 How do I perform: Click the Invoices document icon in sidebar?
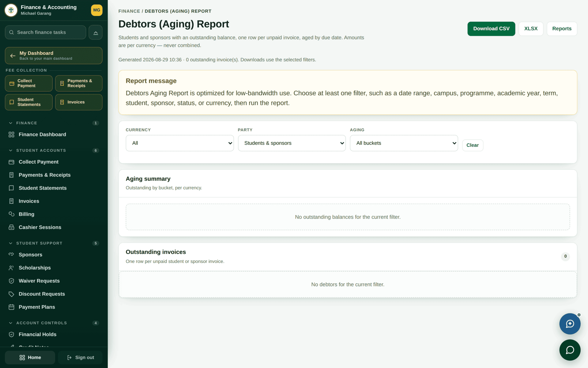pyautogui.click(x=11, y=201)
